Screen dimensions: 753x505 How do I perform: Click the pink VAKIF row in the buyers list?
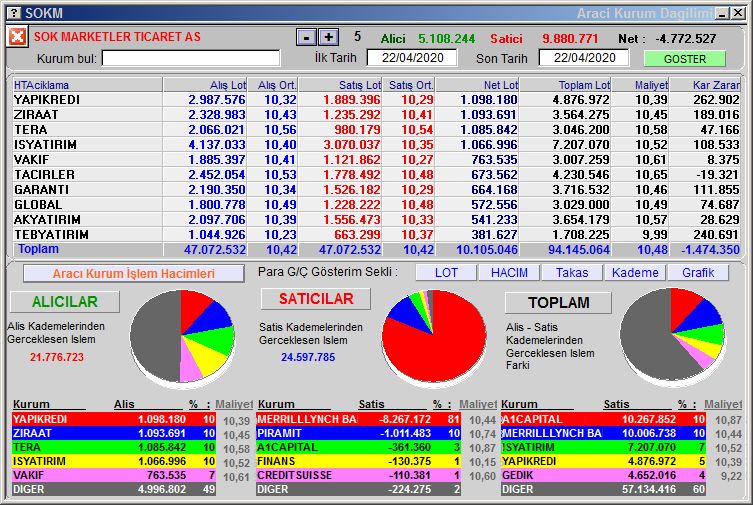114,475
